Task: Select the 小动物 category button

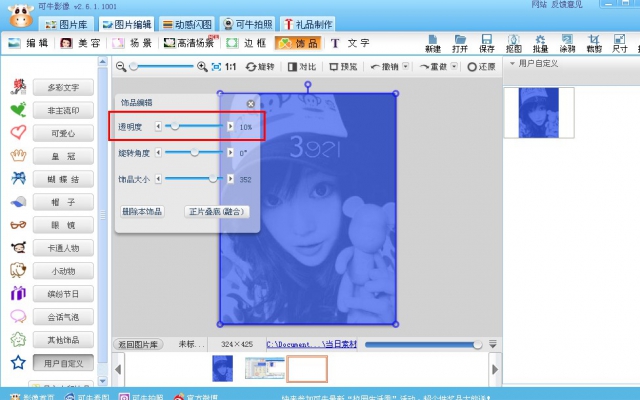Action: point(63,271)
